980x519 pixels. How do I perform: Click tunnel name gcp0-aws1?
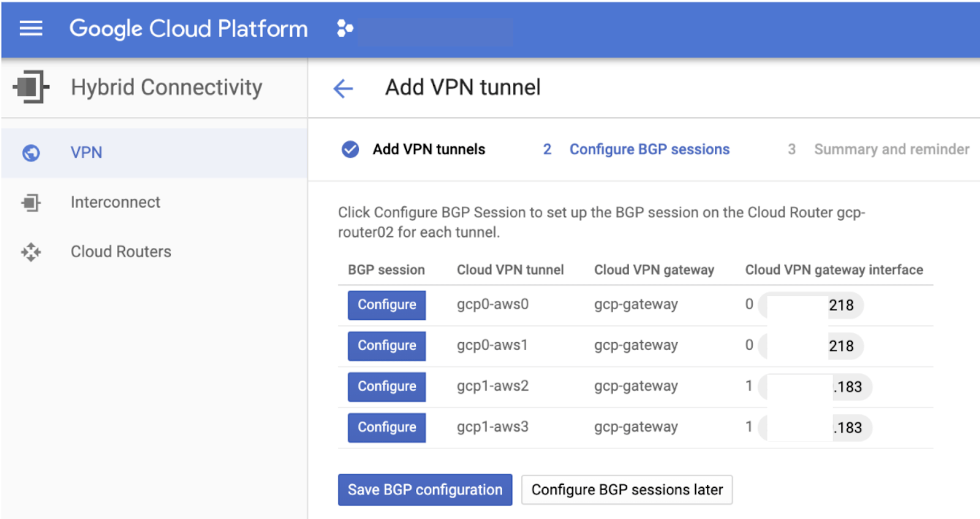(x=492, y=345)
